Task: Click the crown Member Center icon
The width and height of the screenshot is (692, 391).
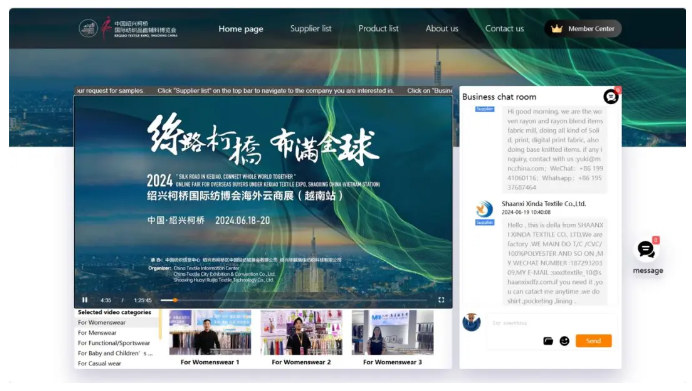Action: click(557, 29)
